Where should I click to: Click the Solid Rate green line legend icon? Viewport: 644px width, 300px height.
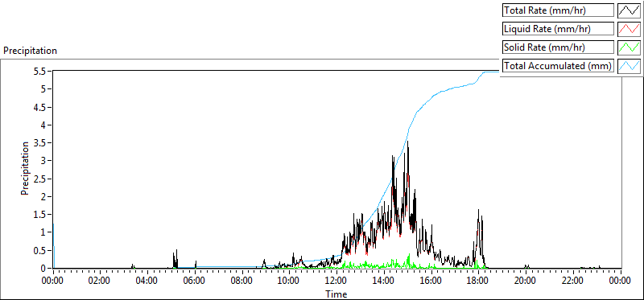(629, 47)
